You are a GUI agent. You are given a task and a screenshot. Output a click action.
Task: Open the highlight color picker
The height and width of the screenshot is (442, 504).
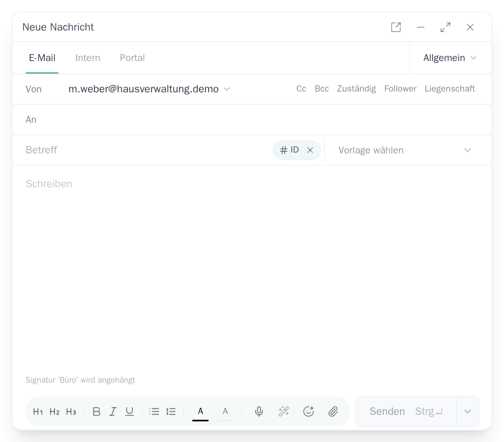(225, 411)
